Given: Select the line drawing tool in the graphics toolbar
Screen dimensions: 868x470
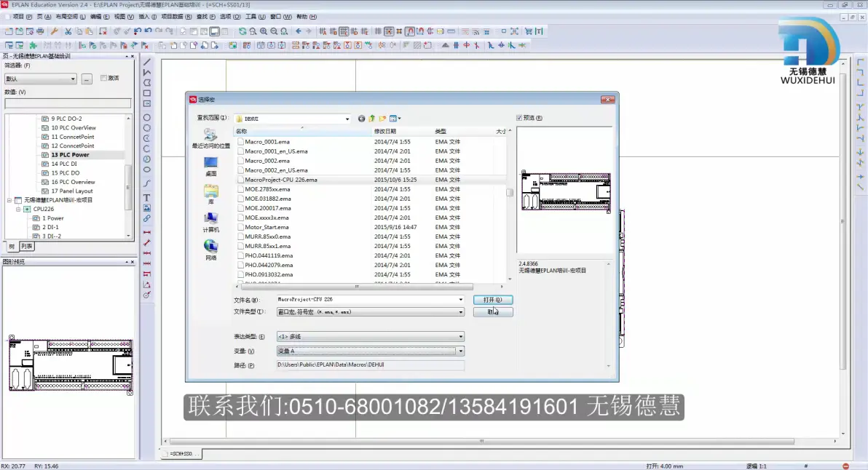Looking at the screenshot, I should [147, 62].
